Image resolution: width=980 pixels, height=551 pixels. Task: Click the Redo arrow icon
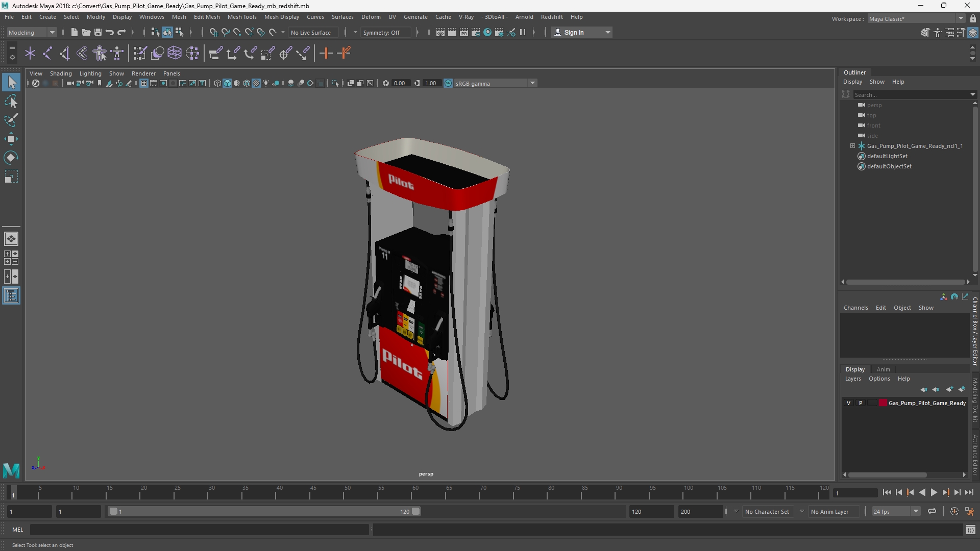pyautogui.click(x=121, y=32)
